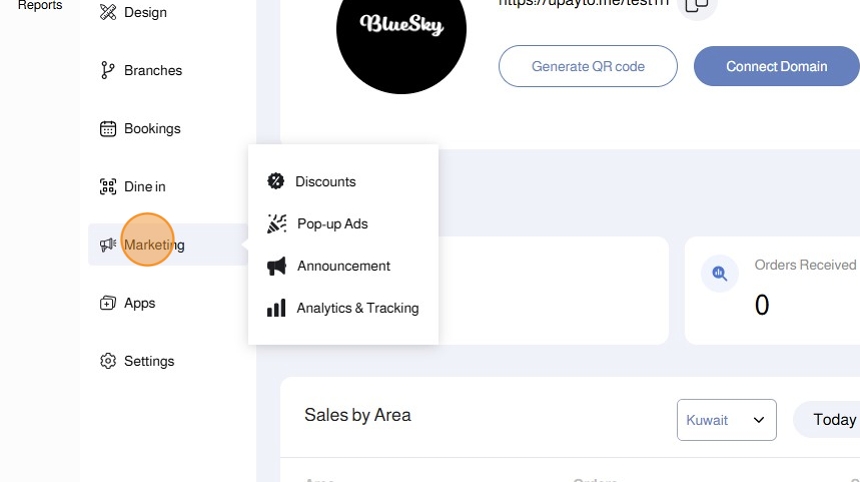
Task: Click the BlueSky store logo
Action: click(x=401, y=30)
